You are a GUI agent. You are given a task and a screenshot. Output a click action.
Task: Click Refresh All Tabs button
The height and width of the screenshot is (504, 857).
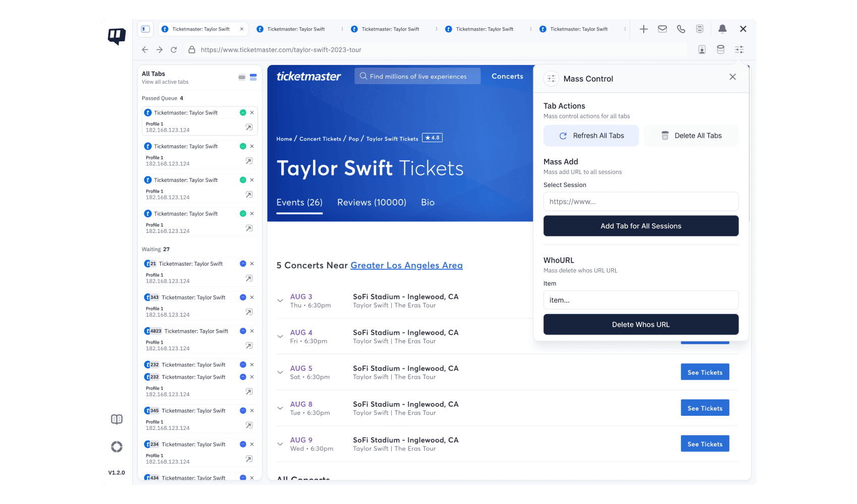[x=591, y=136]
